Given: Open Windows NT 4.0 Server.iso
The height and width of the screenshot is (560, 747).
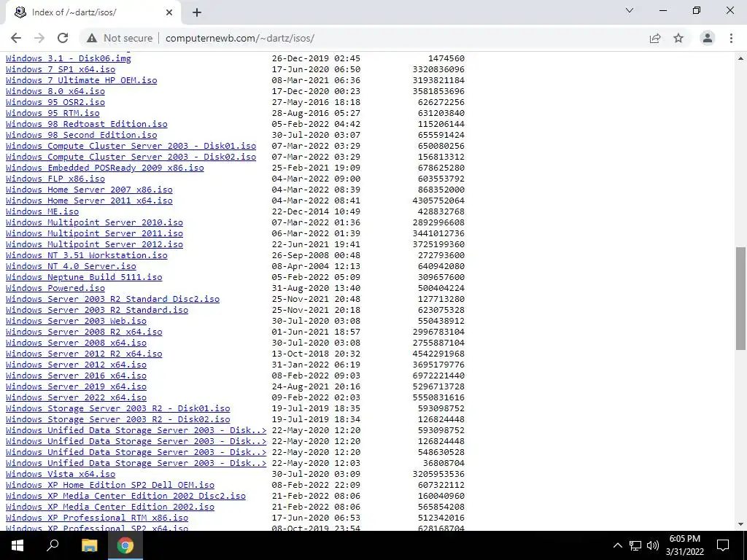Looking at the screenshot, I should click(71, 266).
